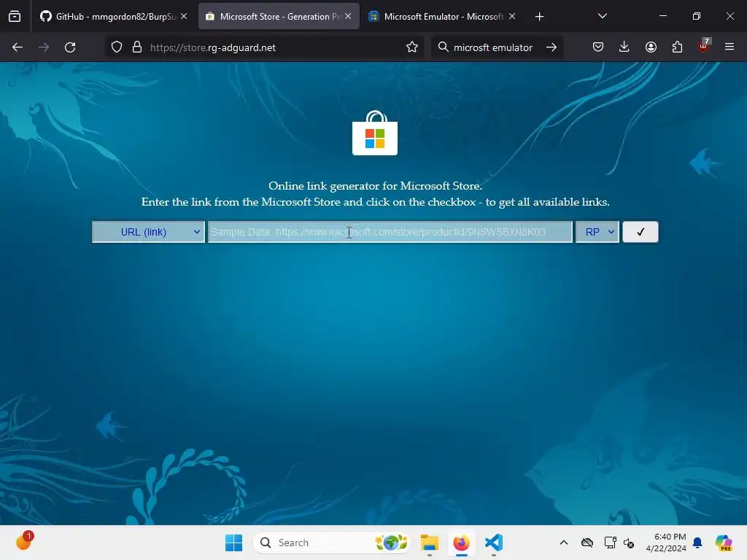This screenshot has width=747, height=560.
Task: Open the Firefox account menu
Action: pyautogui.click(x=651, y=47)
